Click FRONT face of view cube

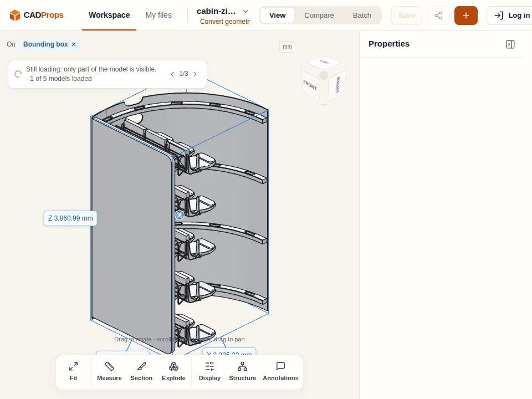tap(310, 85)
